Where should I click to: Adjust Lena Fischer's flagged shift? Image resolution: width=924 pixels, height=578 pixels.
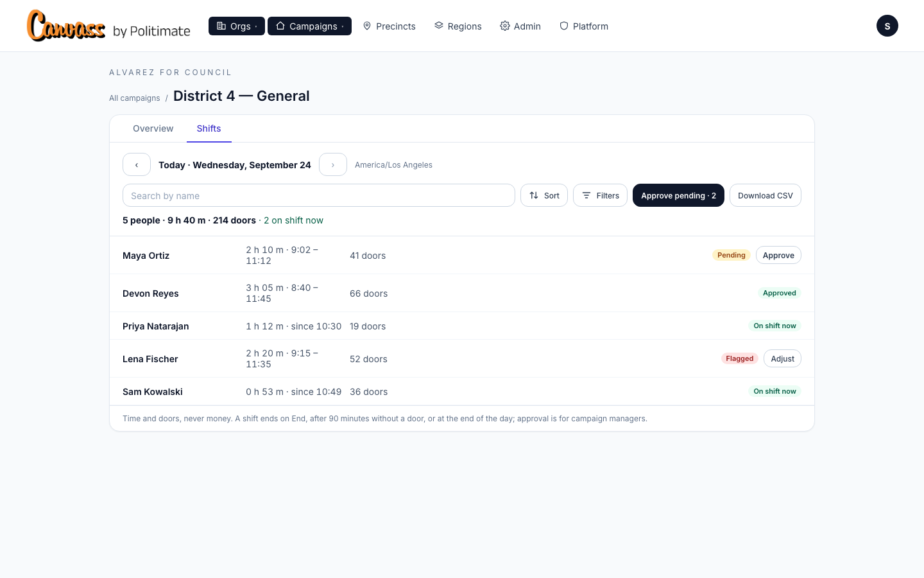(x=782, y=358)
